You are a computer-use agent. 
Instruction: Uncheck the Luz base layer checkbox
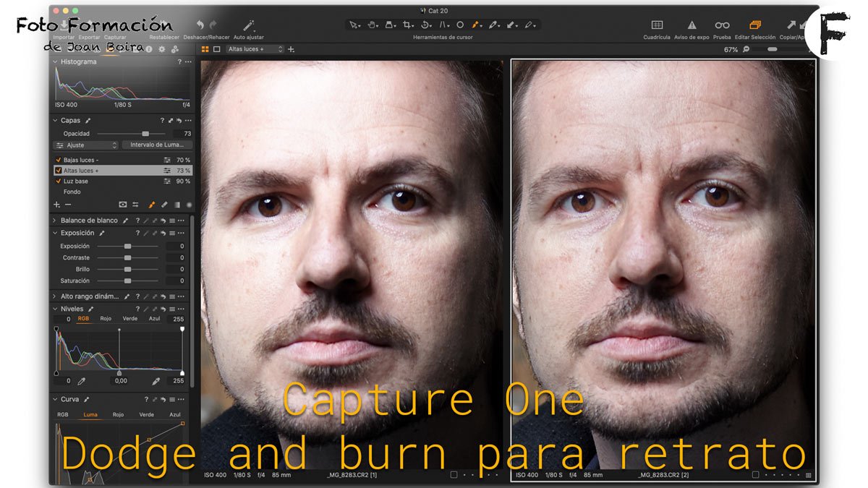point(58,181)
